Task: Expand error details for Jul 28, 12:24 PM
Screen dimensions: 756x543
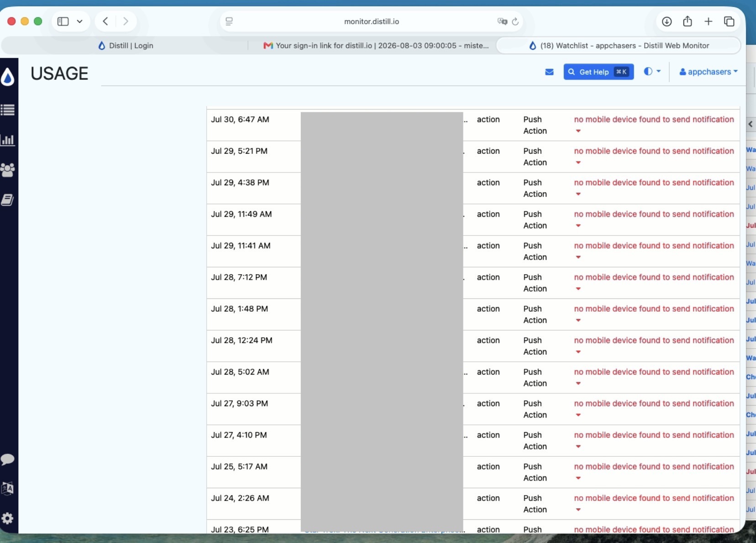Action: 578,352
